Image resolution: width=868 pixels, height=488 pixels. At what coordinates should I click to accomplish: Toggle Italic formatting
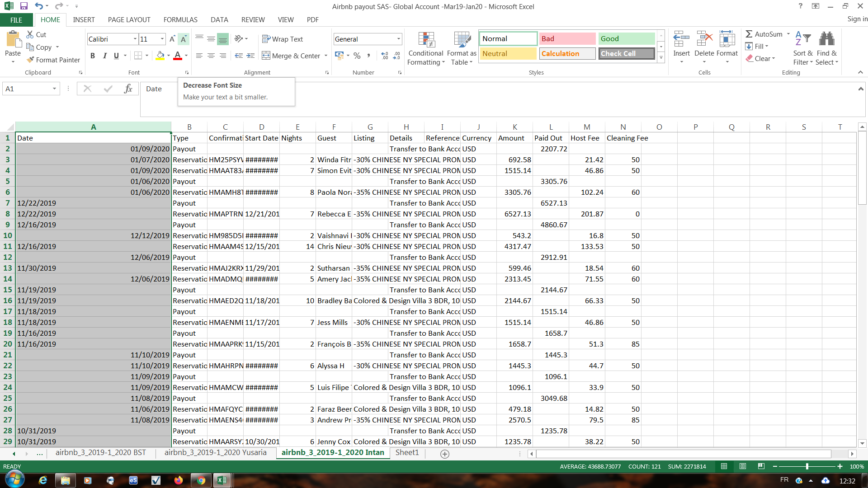pos(104,56)
